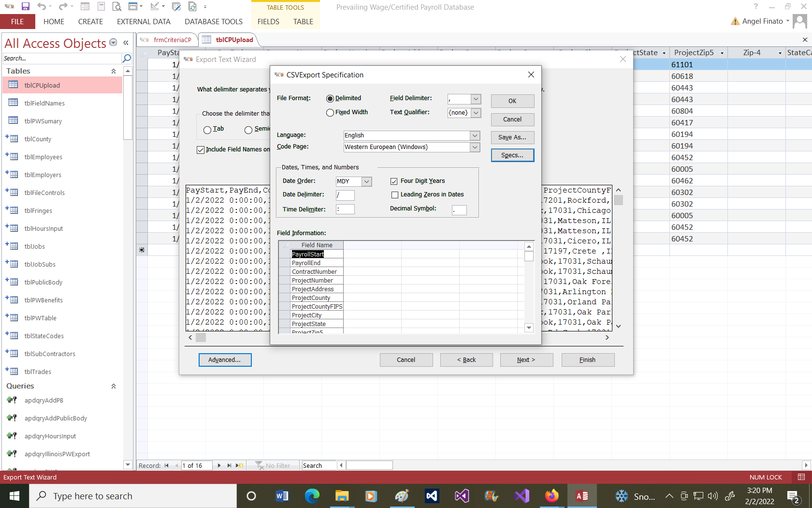Click the Save icon in quick access toolbar
The width and height of the screenshot is (812, 508).
[x=26, y=7]
